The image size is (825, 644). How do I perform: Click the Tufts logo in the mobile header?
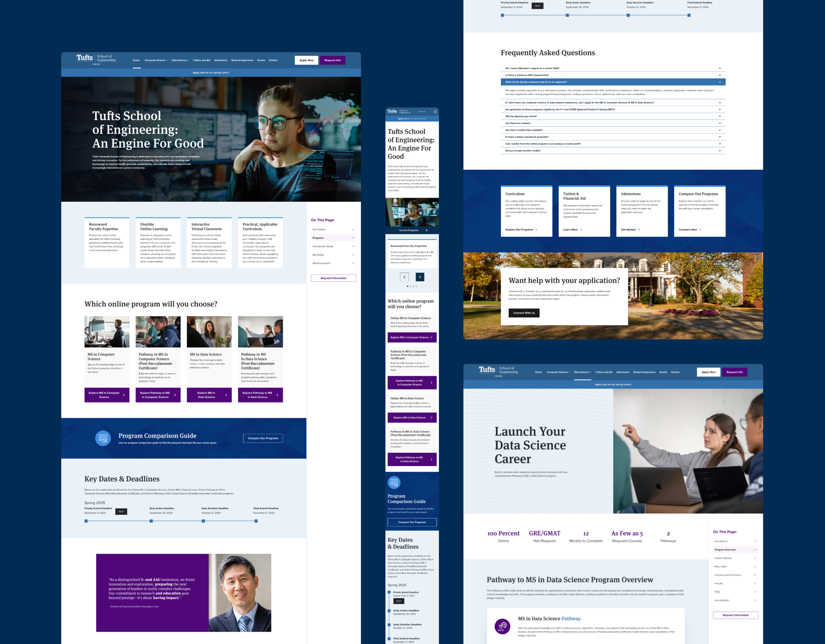pyautogui.click(x=392, y=111)
